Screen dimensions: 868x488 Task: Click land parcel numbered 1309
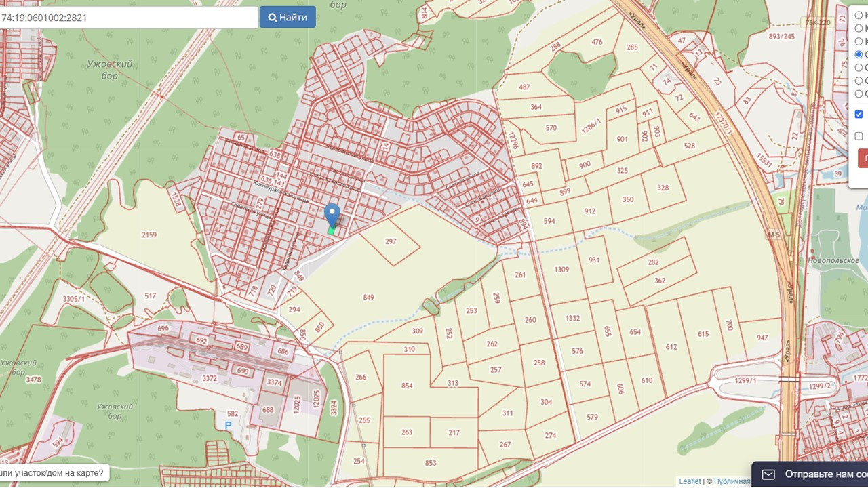561,270
